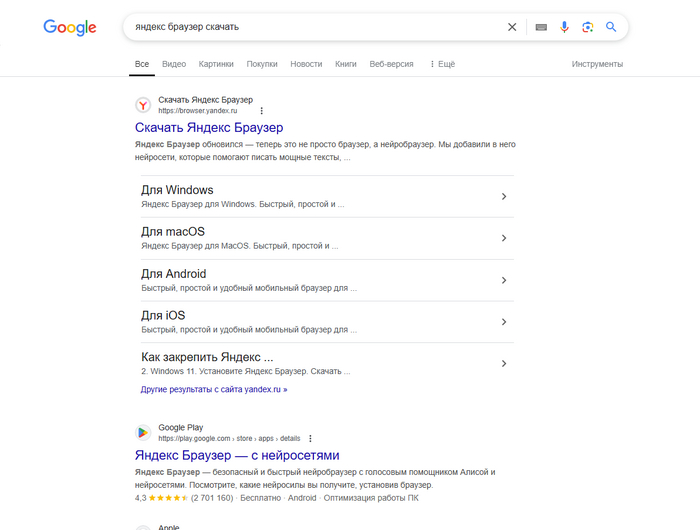Screen dimensions: 700x530
Task: Click the Yandex Browser favicon
Action: point(144,104)
